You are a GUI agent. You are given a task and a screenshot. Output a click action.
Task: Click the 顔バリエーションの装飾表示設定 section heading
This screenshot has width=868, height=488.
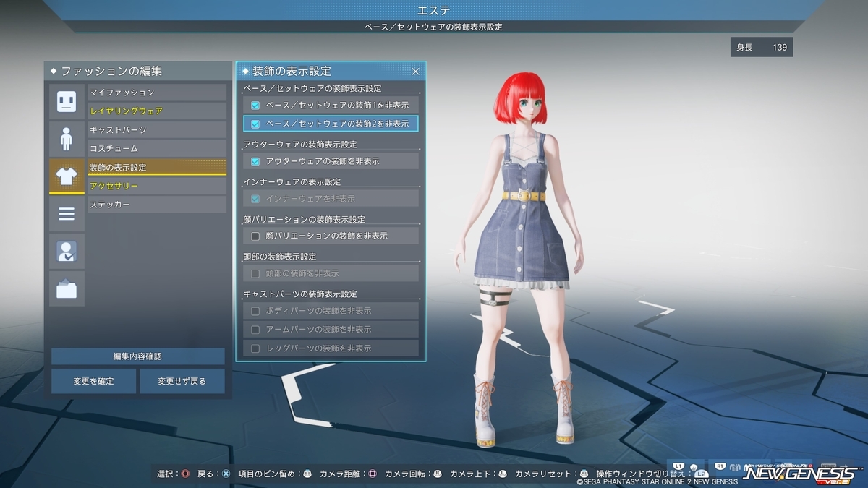[x=305, y=220]
